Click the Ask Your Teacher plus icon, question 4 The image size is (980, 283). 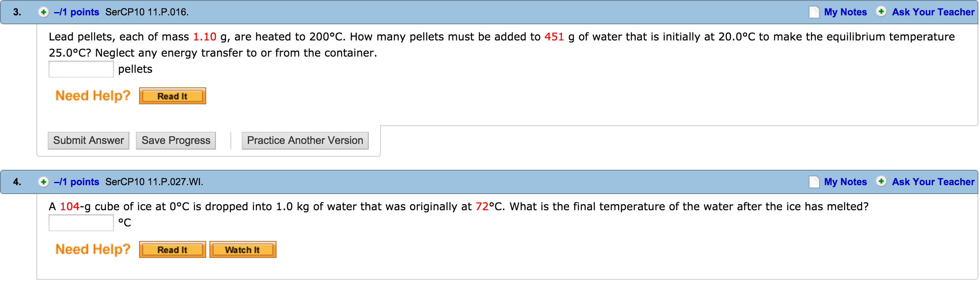coord(881,181)
